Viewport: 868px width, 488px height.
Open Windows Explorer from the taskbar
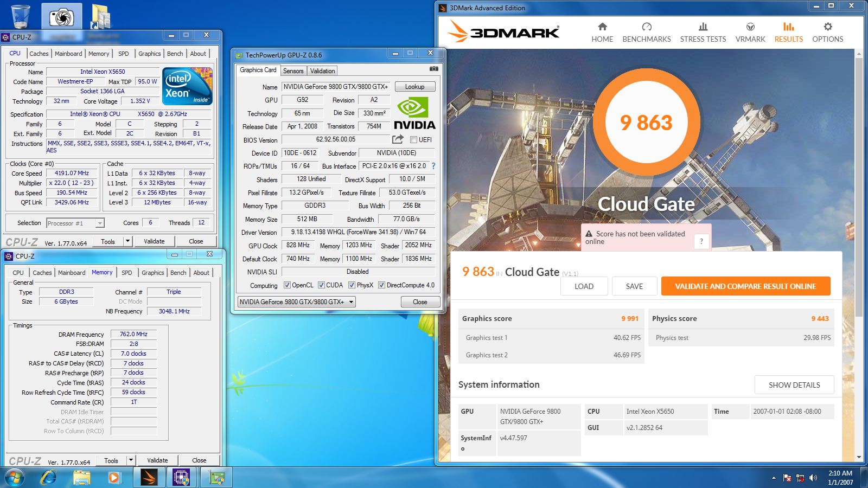(x=81, y=478)
